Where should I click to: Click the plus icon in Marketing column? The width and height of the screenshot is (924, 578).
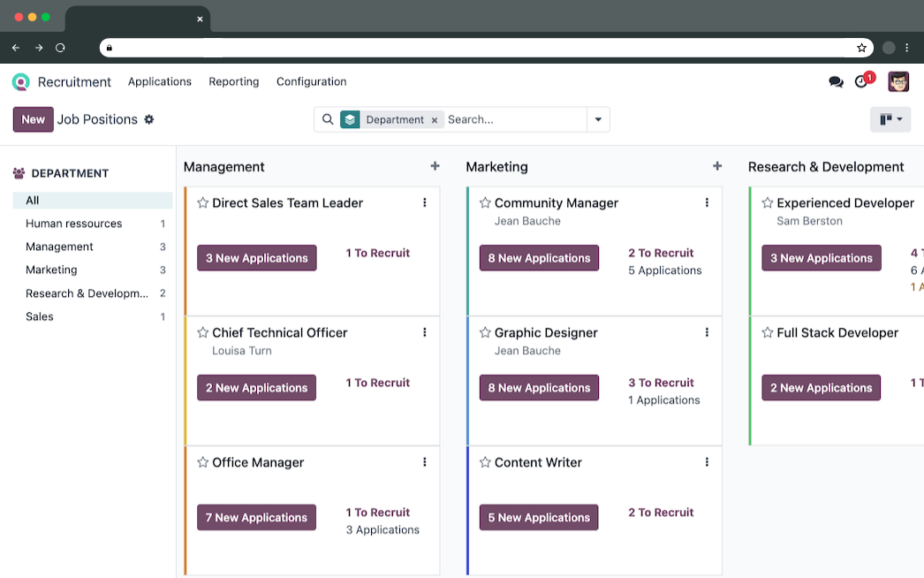pos(717,166)
